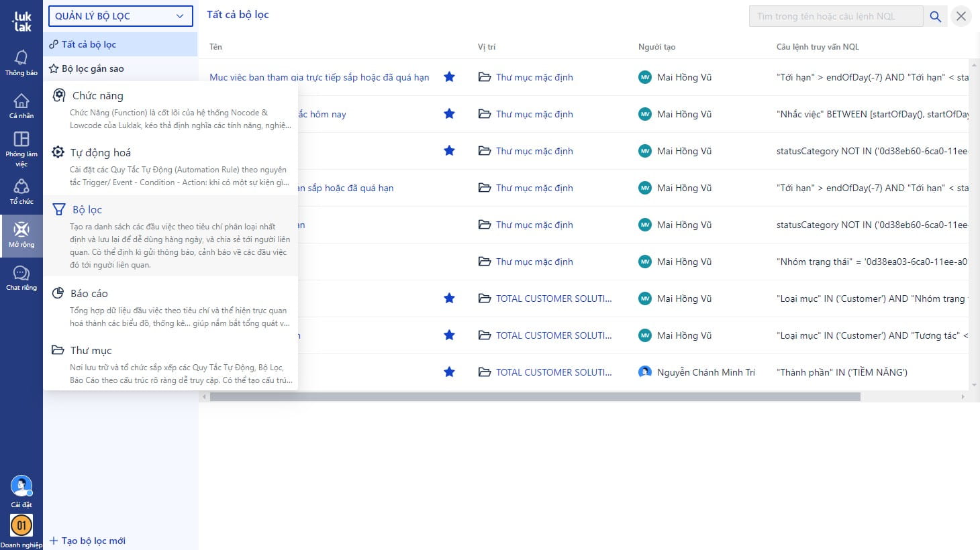Open Cài đặt user avatar icon
The image size is (980, 550).
pyautogui.click(x=21, y=486)
